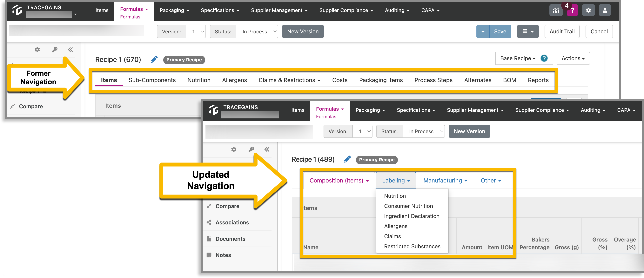Click Compare icon in top window sidebar
The width and height of the screenshot is (644, 278).
12,106
